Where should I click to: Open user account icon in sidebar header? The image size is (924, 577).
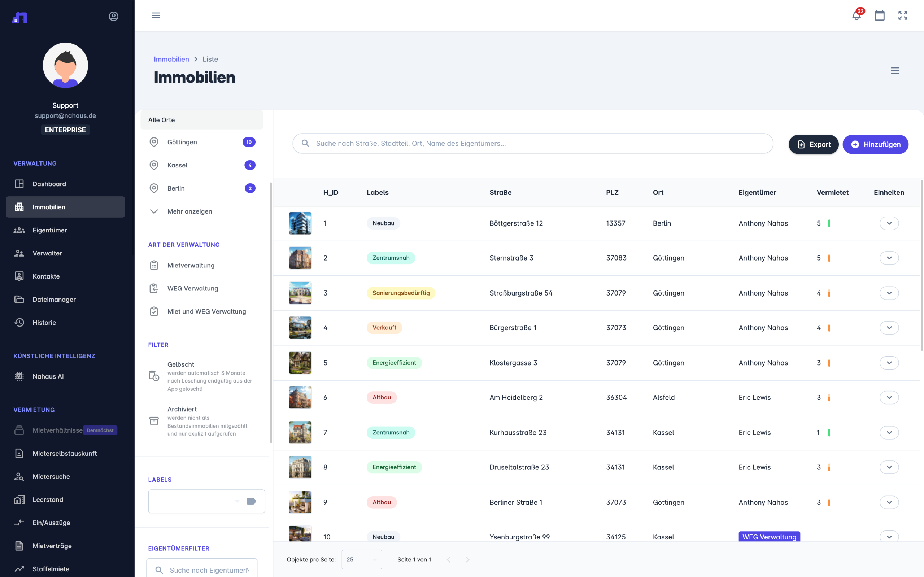click(x=113, y=16)
